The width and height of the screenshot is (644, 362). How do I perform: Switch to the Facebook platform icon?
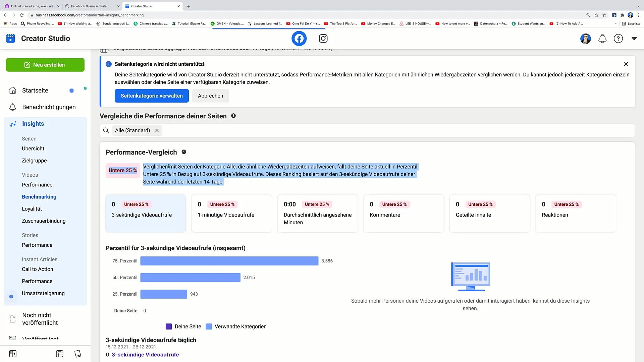(299, 39)
